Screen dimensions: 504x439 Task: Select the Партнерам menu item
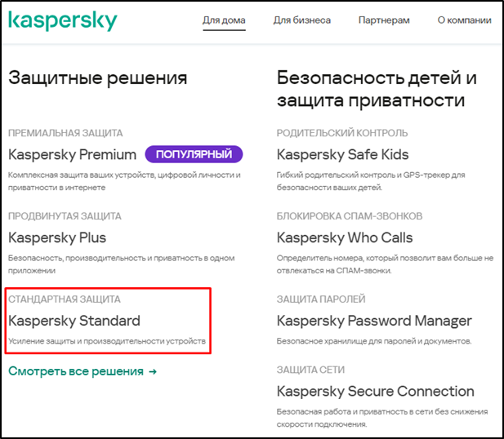pos(383,20)
